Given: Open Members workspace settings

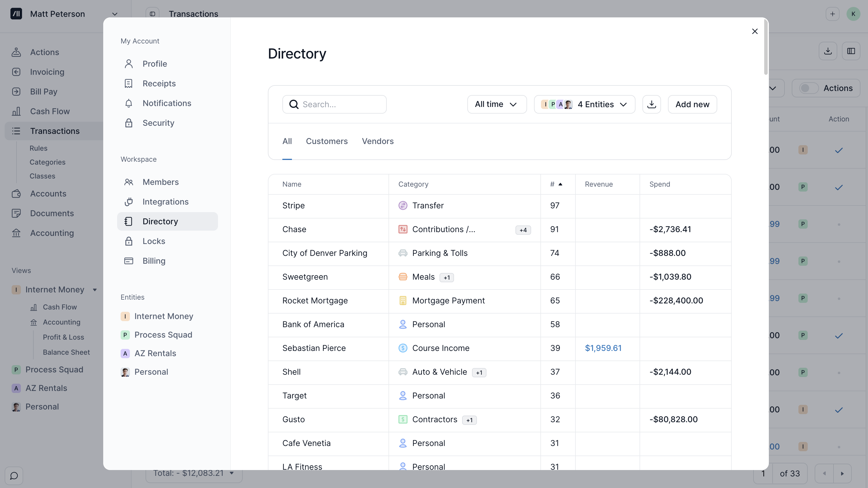Looking at the screenshot, I should [160, 182].
